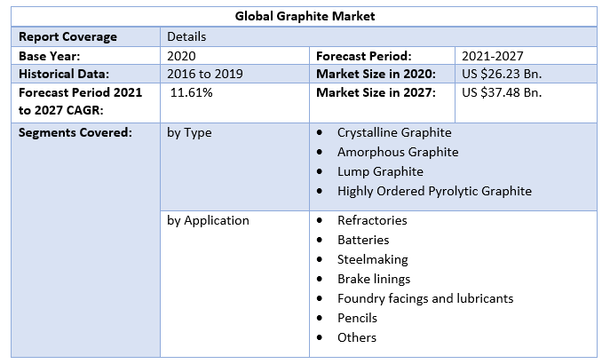Select the Brake linings entry
Screen dimensions: 610x364
374,279
